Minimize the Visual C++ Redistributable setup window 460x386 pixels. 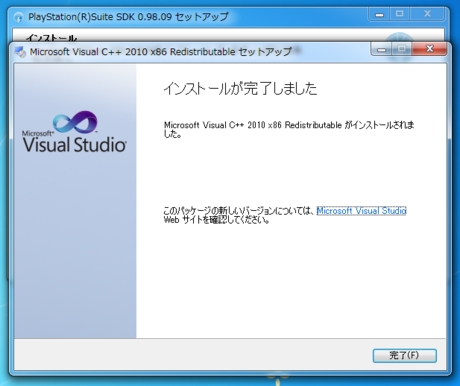[381, 49]
